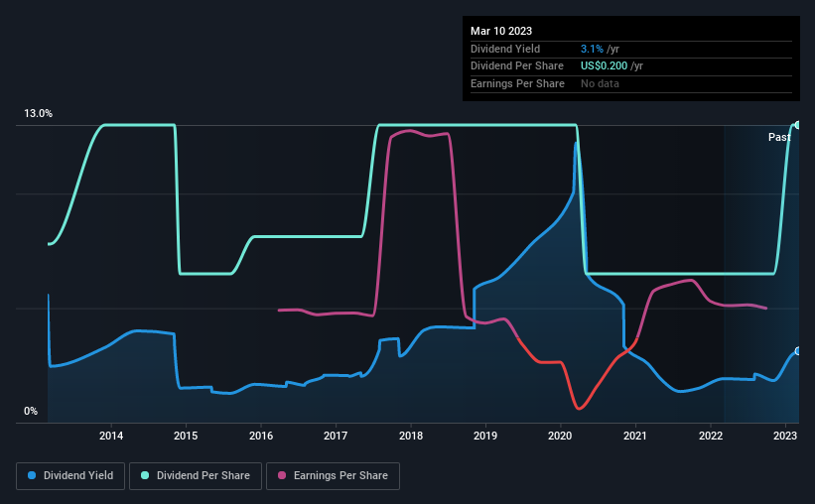
Task: Toggle the Dividend Per Share legend button
Action: click(196, 476)
